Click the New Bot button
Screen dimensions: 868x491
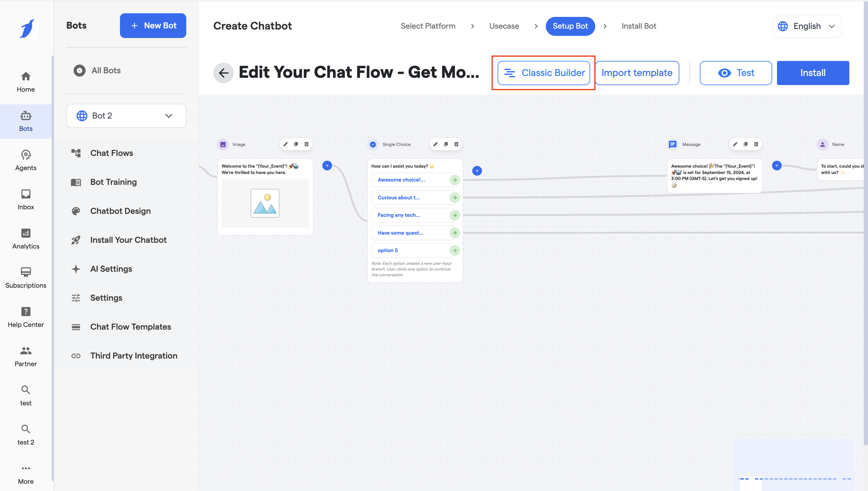pos(153,26)
